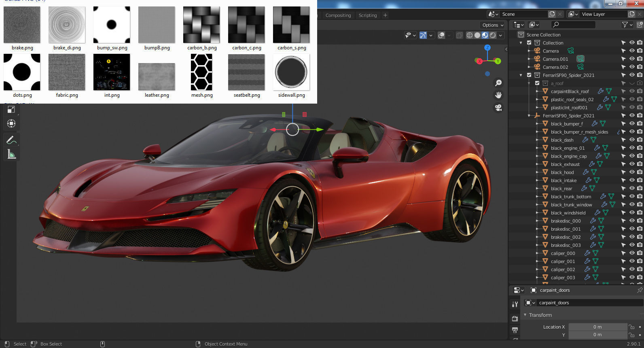Switch to the Compositing workspace tab
This screenshot has height=348, width=644.
tap(338, 15)
